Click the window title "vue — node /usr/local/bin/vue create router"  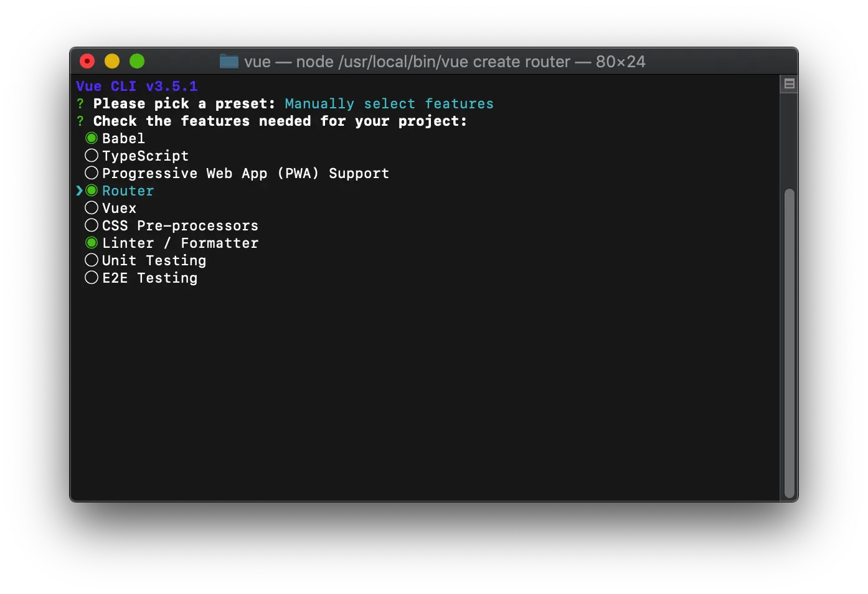coord(407,62)
